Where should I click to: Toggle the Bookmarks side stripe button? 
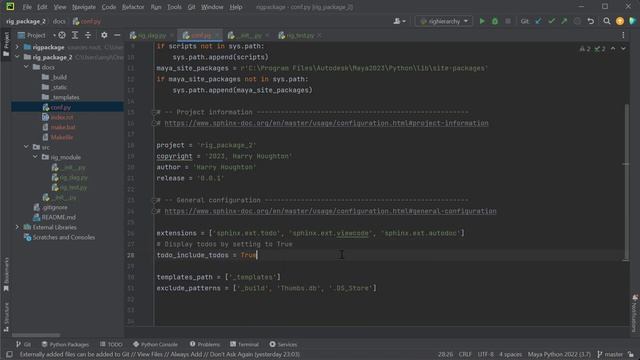click(x=6, y=275)
